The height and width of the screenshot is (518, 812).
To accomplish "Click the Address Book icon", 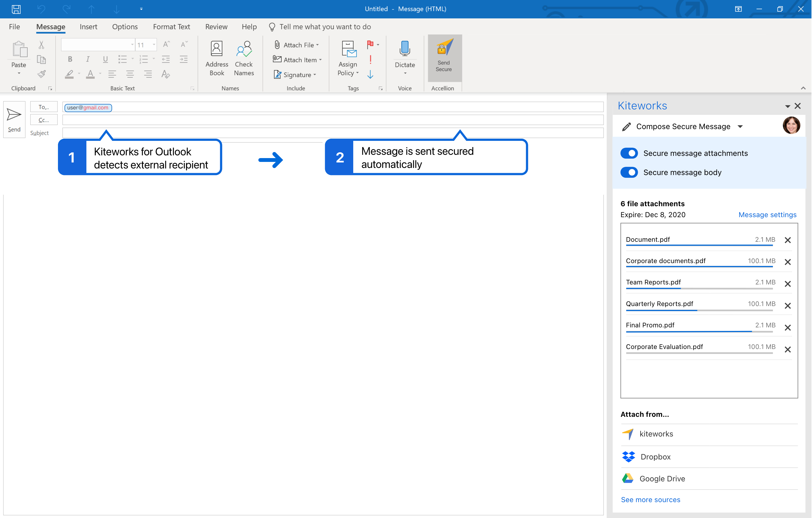I will [216, 57].
